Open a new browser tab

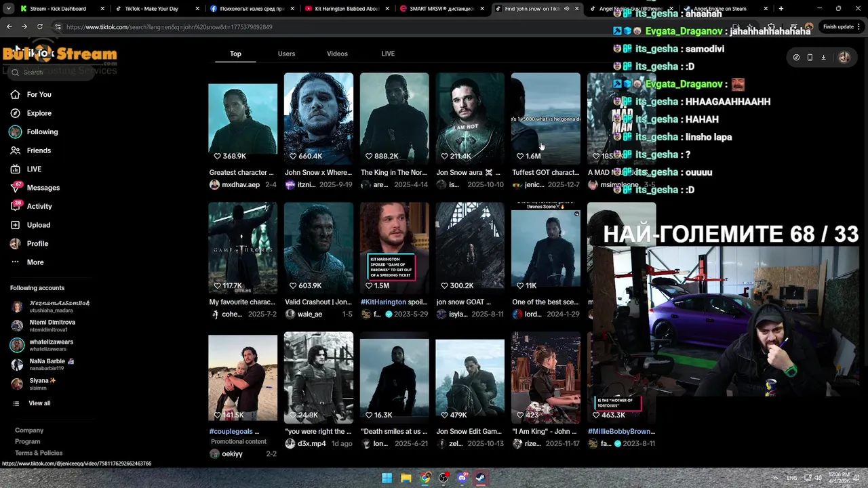(781, 9)
